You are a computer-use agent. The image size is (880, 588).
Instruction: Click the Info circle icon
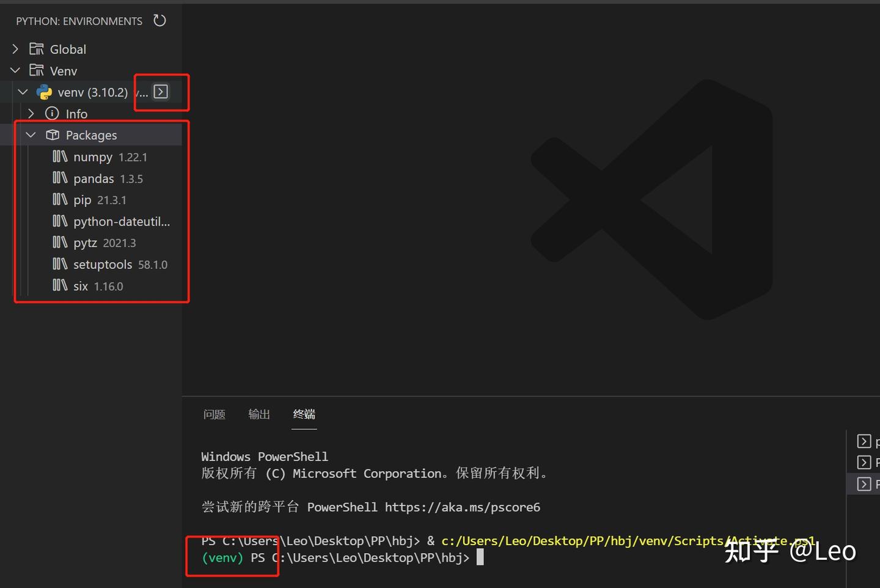click(51, 113)
